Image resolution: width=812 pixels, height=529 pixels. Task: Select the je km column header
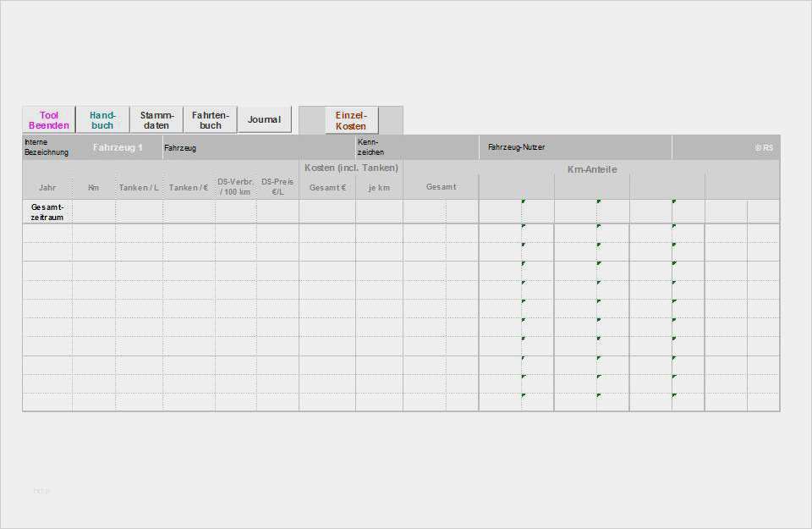tap(379, 188)
